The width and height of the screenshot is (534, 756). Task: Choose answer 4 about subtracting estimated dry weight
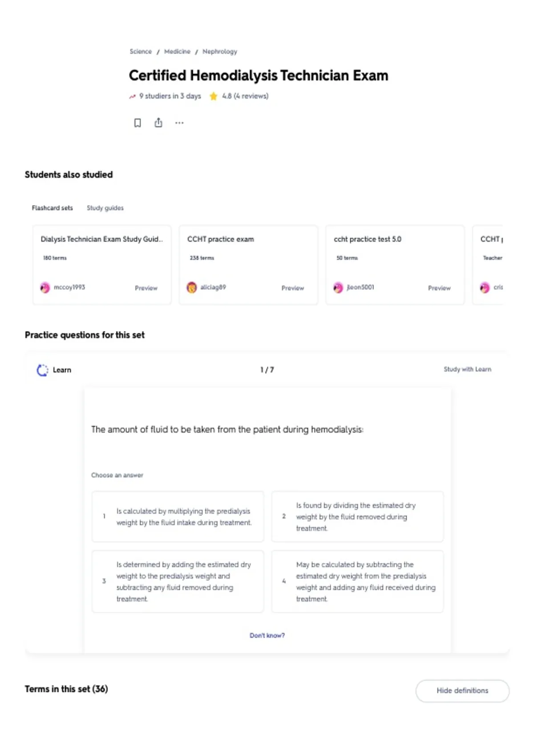click(358, 582)
